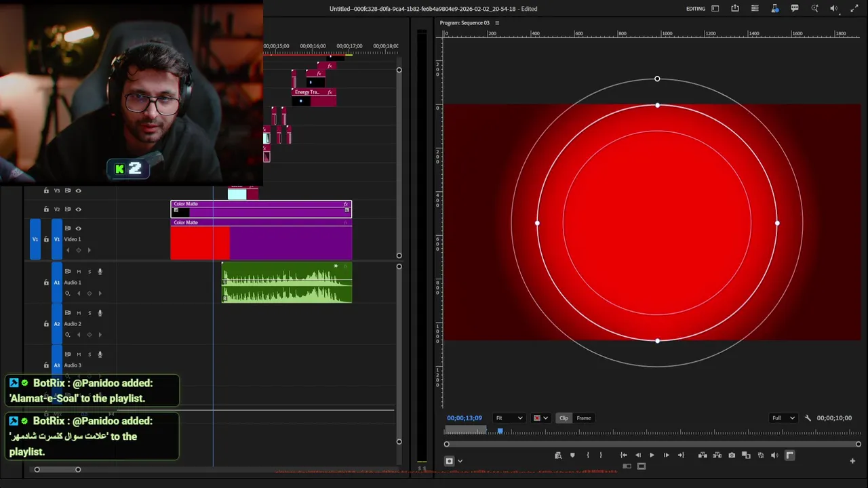Click the Add Marker button
This screenshot has width=868, height=488.
[x=572, y=455]
